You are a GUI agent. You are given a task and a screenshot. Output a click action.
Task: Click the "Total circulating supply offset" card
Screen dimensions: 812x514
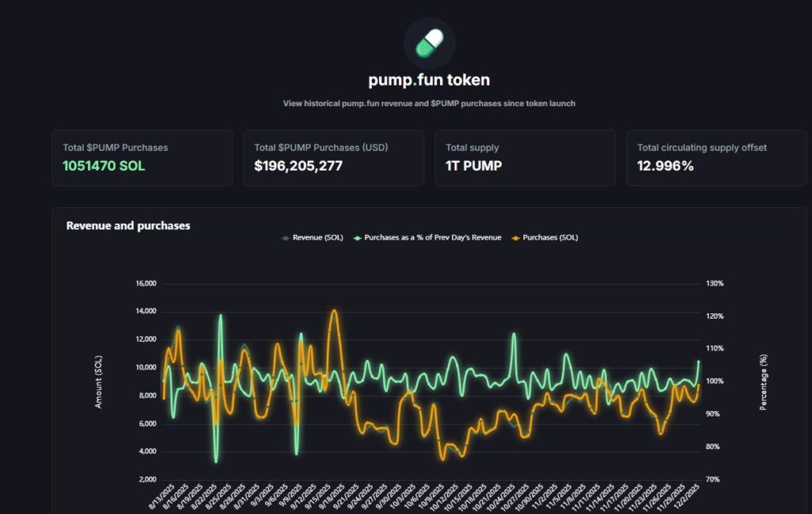coord(716,157)
